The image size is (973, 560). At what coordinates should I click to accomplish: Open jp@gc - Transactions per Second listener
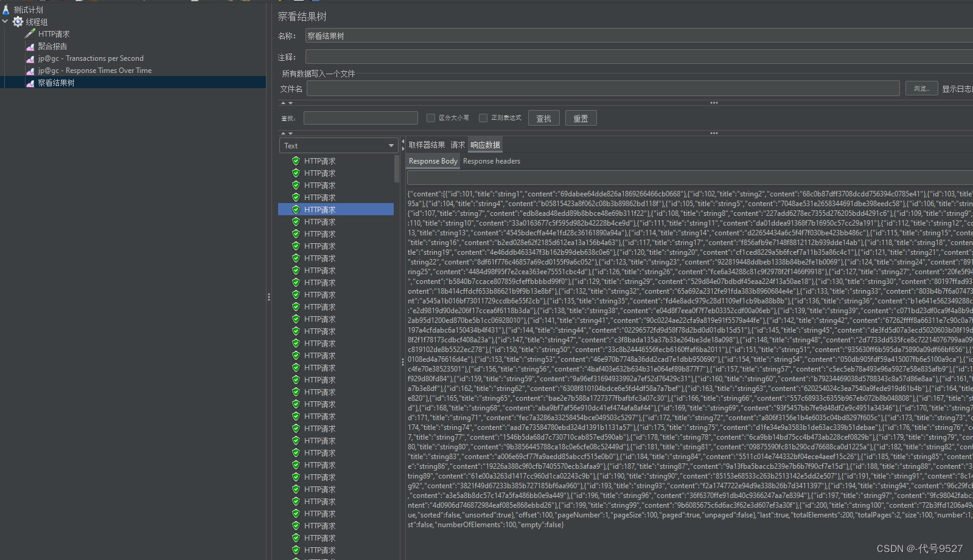pos(91,58)
